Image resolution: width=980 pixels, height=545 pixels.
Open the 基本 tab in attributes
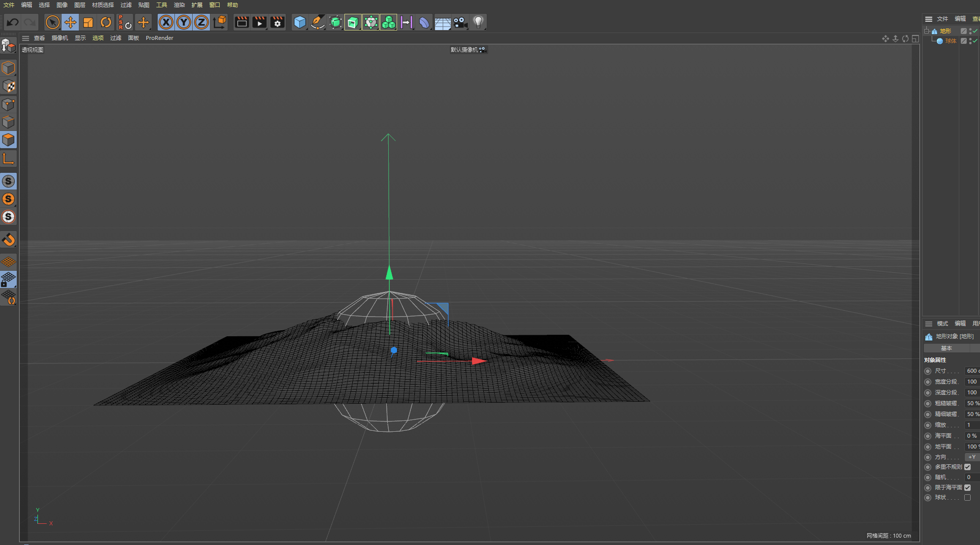point(946,348)
